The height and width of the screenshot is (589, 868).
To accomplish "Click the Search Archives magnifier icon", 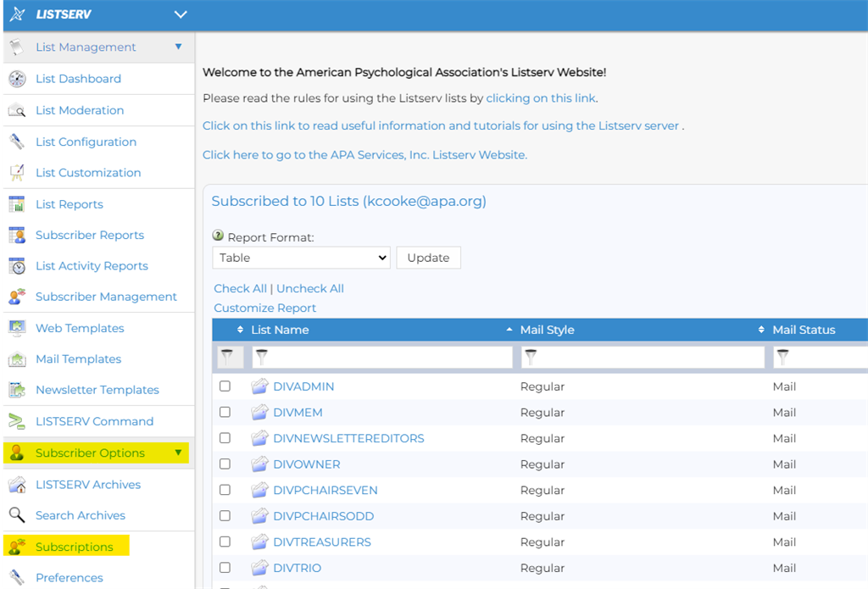I will (17, 515).
